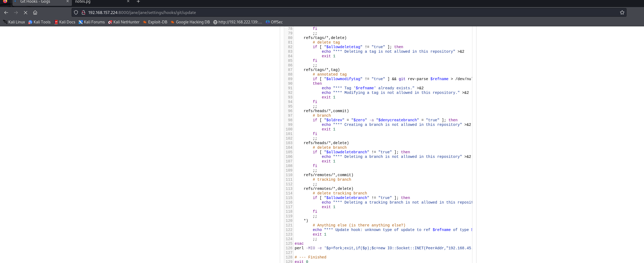Open the Kali NetHunter bookmark
The image size is (644, 263).
124,22
